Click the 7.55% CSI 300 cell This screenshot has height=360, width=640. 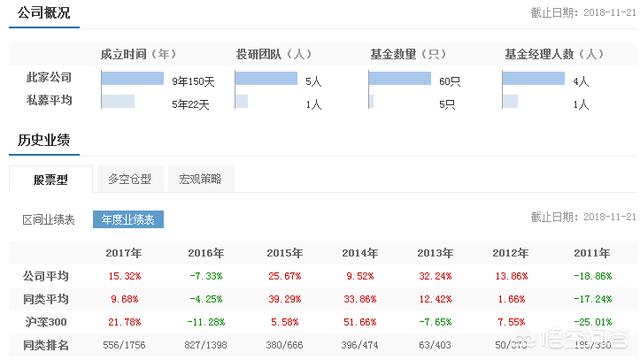pos(511,322)
